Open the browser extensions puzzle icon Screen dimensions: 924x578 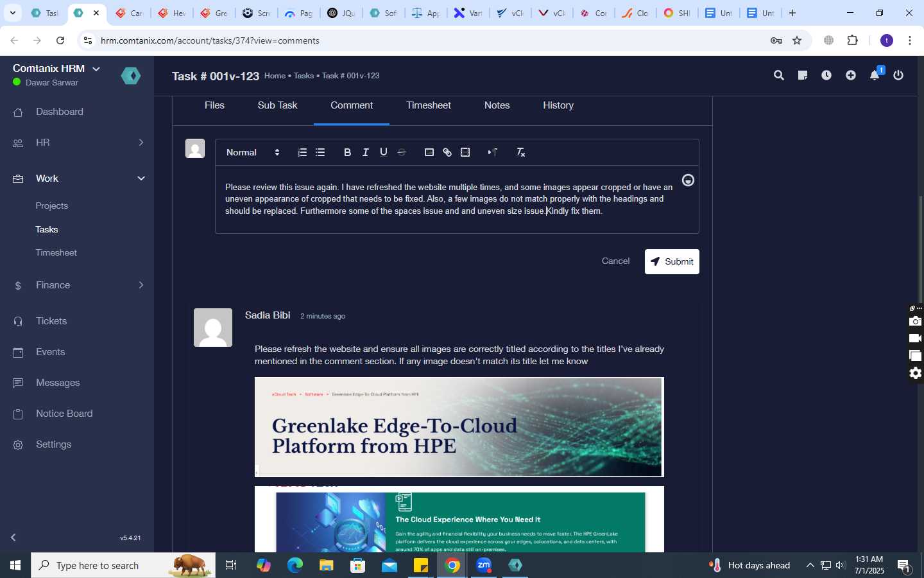[853, 40]
